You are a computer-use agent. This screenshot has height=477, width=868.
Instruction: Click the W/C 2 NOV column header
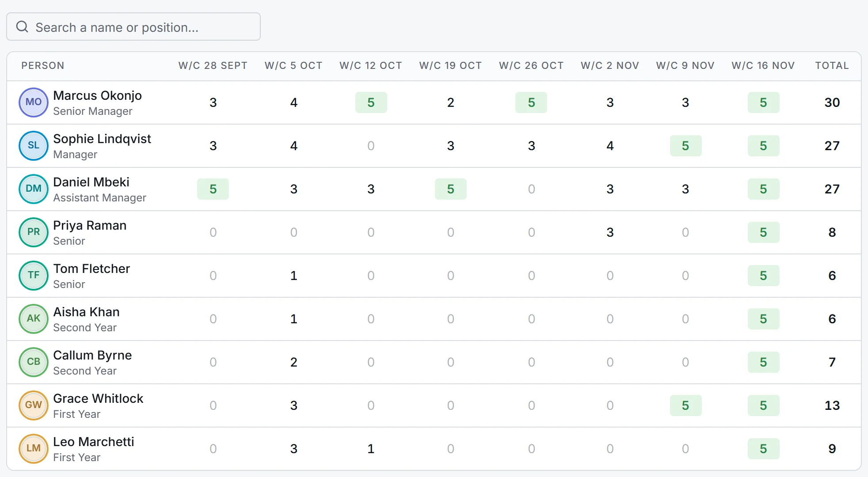coord(610,66)
